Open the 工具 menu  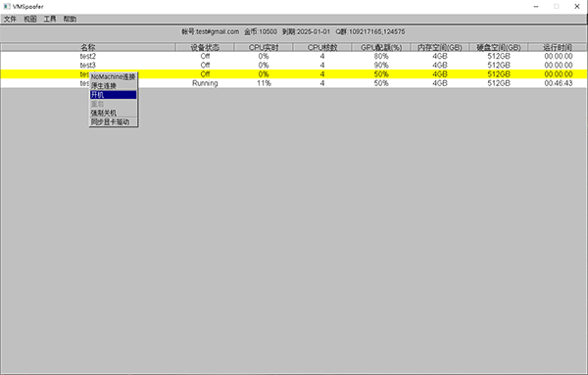(x=50, y=20)
